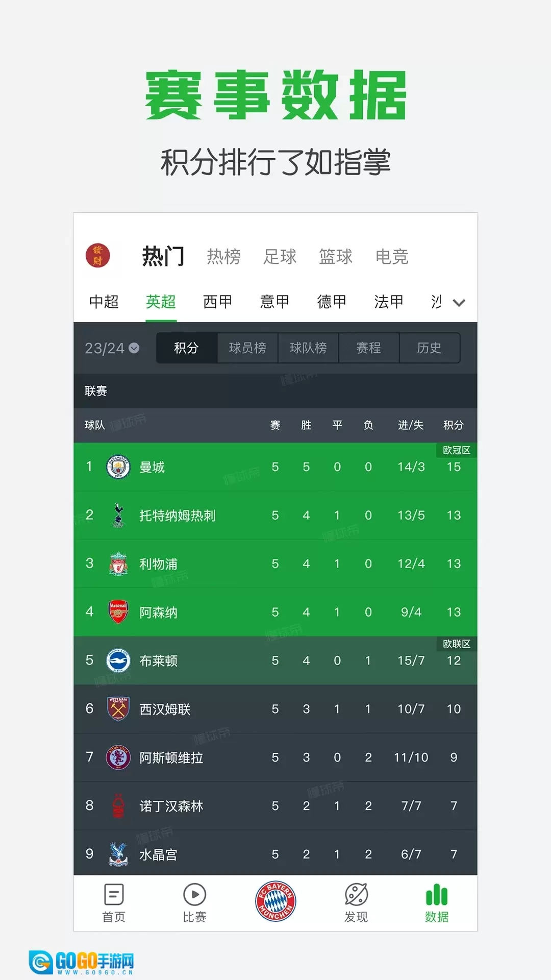Open the 中超 league tab
This screenshot has height=980, width=551.
[x=104, y=302]
